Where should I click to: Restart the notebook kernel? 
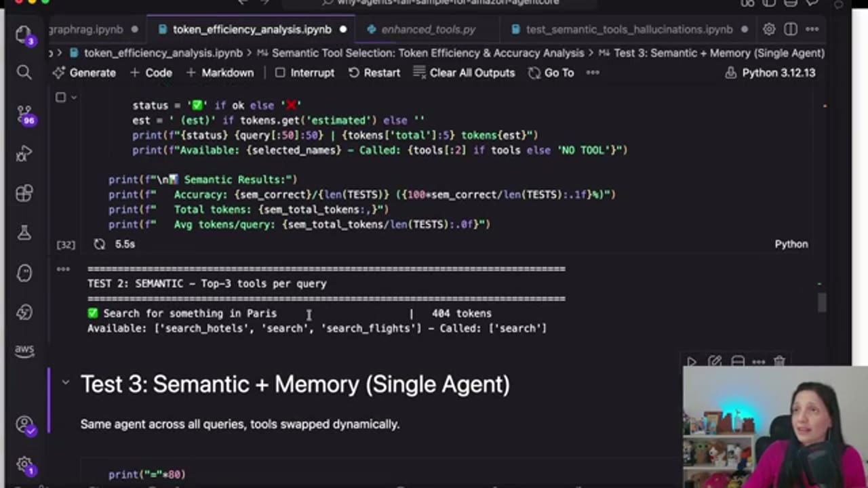(374, 73)
